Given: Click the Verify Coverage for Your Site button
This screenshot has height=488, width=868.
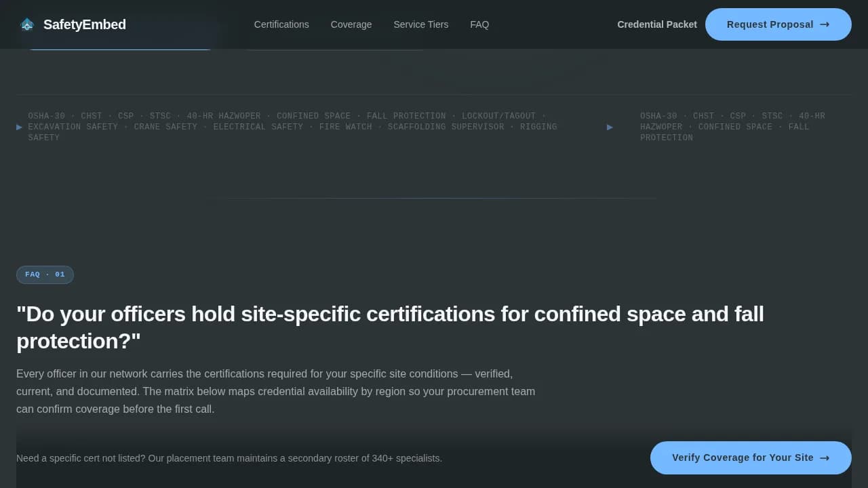Looking at the screenshot, I should pyautogui.click(x=751, y=457).
